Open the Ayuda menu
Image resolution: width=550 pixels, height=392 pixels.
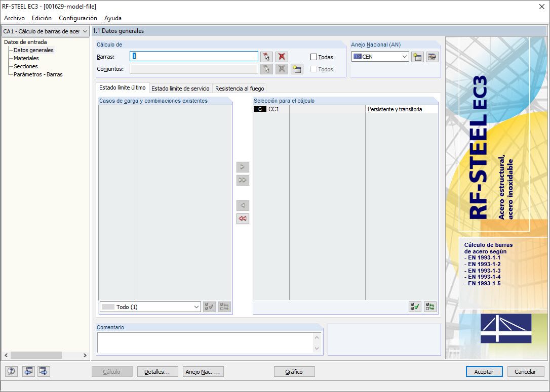(113, 18)
